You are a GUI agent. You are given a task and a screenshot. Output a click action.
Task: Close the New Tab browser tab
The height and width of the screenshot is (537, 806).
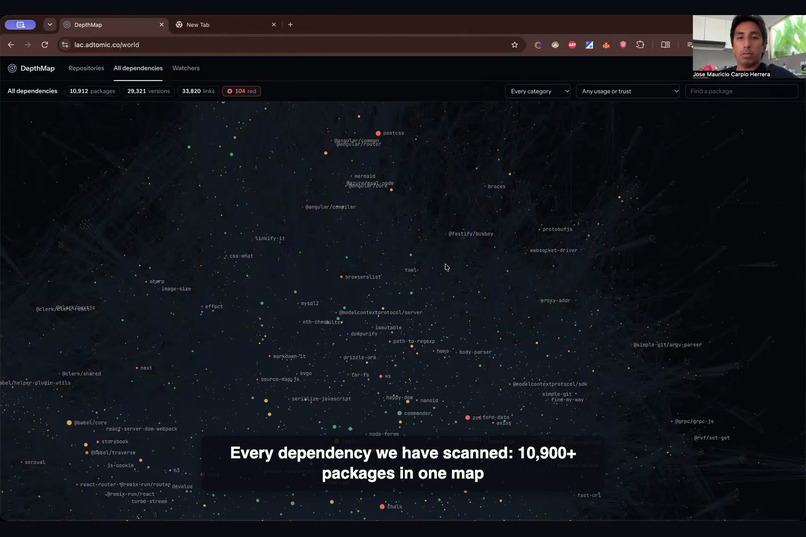click(x=273, y=24)
